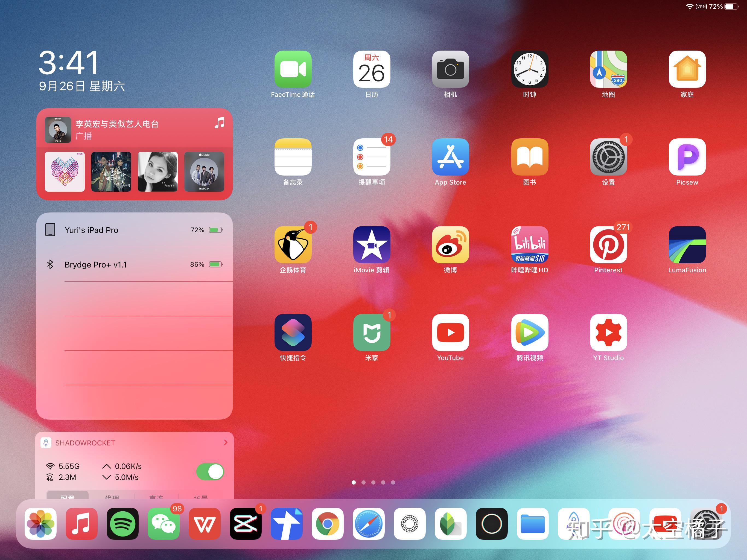The width and height of the screenshot is (747, 560).
Task: Tap Brydge Pro+ v1.1 battery row
Action: coord(135,264)
